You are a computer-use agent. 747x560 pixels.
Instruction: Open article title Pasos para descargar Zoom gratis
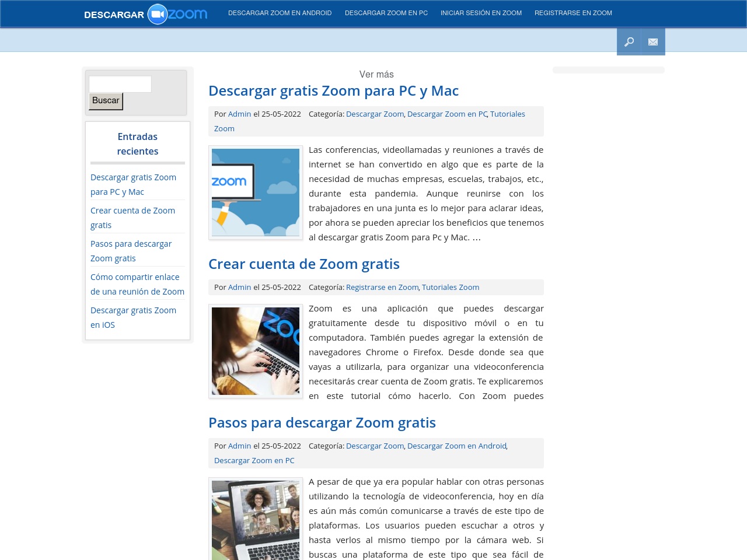(322, 423)
